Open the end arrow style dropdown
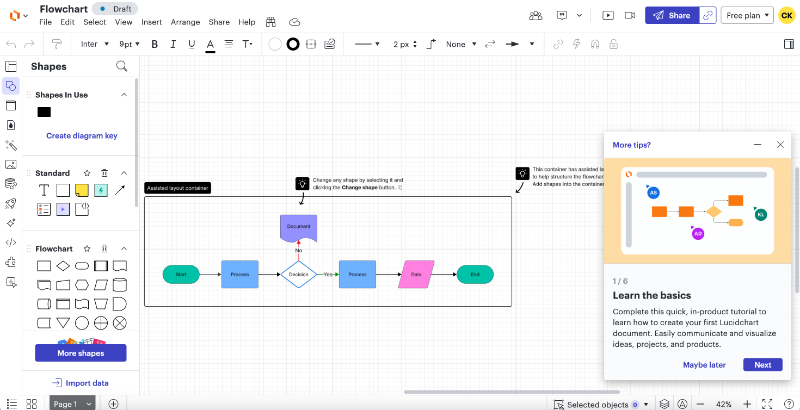This screenshot has width=800, height=410. [x=519, y=44]
